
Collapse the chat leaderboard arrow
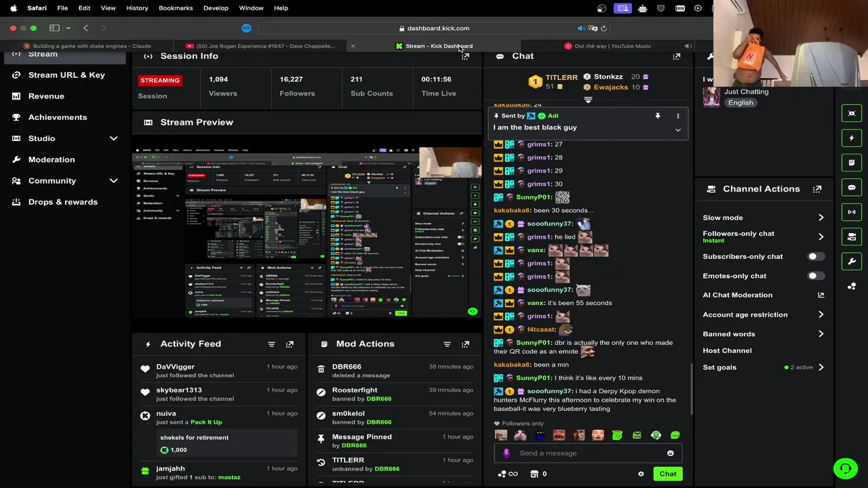click(588, 100)
